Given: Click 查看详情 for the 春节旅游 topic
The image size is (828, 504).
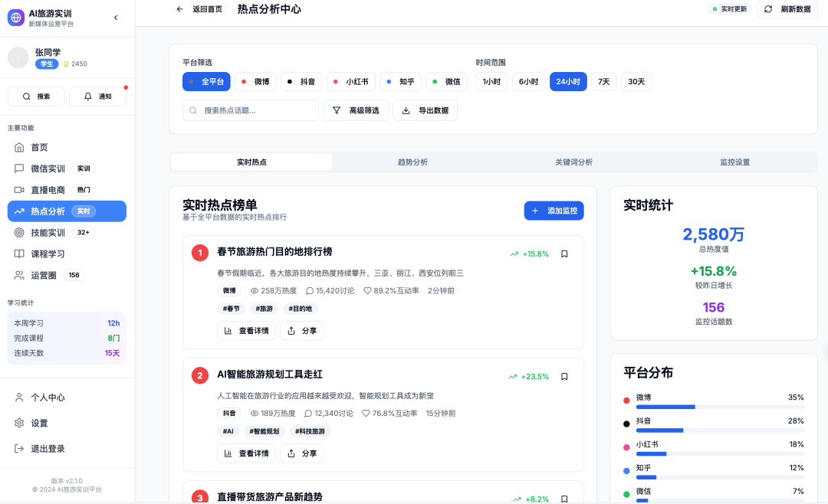Looking at the screenshot, I should [246, 331].
